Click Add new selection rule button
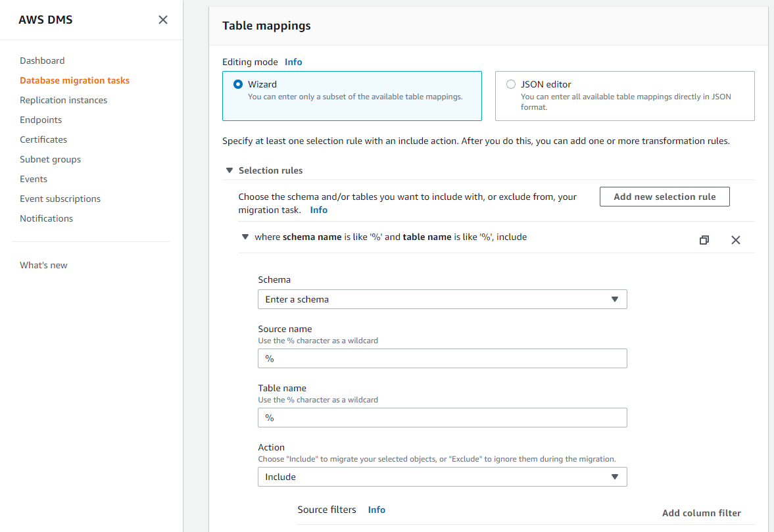The image size is (774, 532). pyautogui.click(x=664, y=197)
